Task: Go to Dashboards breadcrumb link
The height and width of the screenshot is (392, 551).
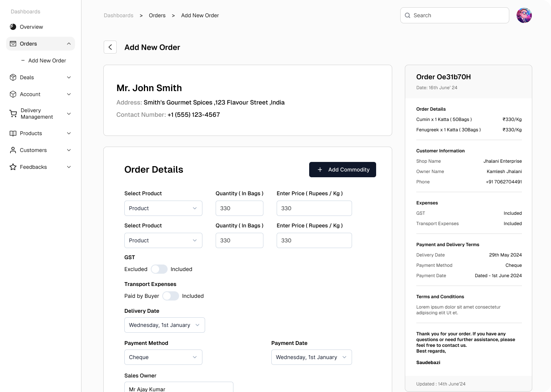Action: [x=119, y=15]
